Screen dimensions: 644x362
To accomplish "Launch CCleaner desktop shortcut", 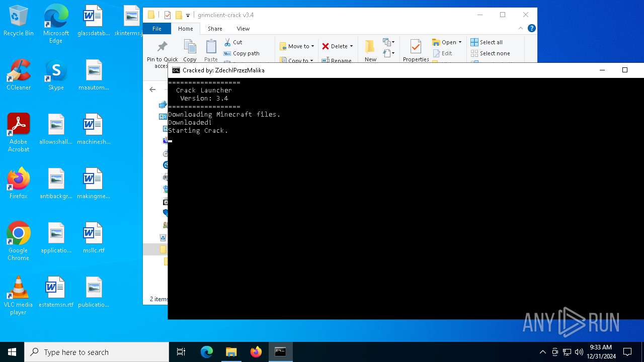I will 19,75.
